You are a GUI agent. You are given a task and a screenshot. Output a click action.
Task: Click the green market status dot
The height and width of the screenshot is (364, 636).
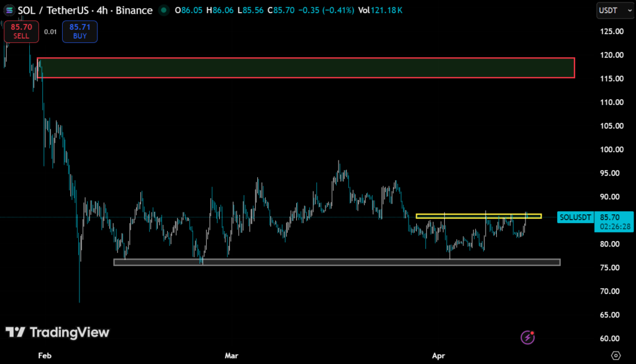pos(163,10)
